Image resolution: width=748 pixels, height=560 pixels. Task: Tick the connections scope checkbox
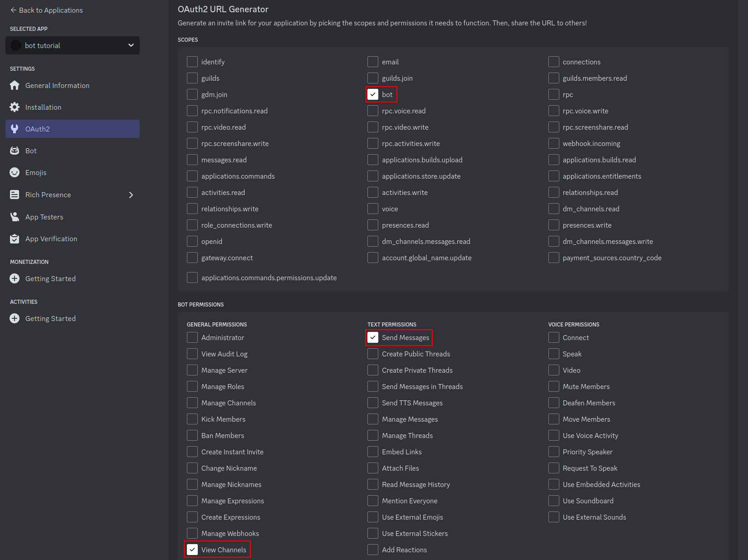[554, 62]
